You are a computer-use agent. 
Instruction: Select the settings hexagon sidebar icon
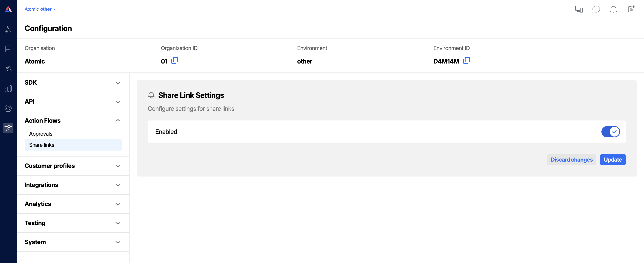pyautogui.click(x=8, y=108)
